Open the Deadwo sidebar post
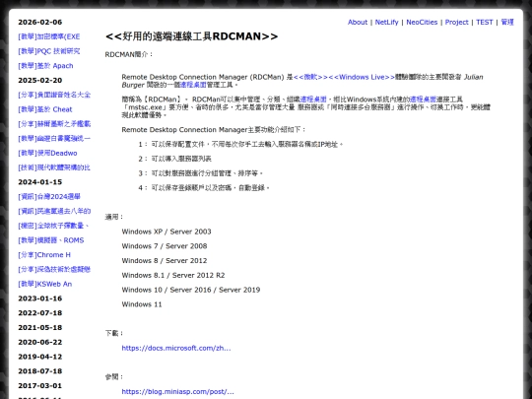The height and width of the screenshot is (399, 532). [x=47, y=154]
